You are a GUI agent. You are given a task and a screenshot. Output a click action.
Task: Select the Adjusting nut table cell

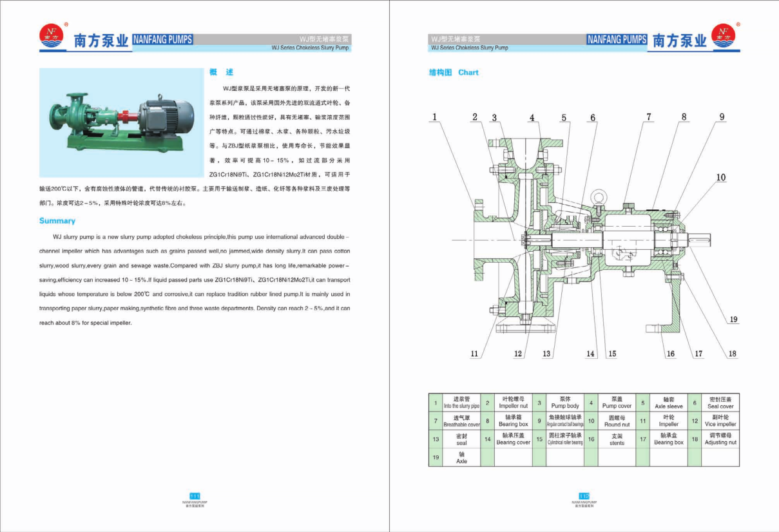720,439
